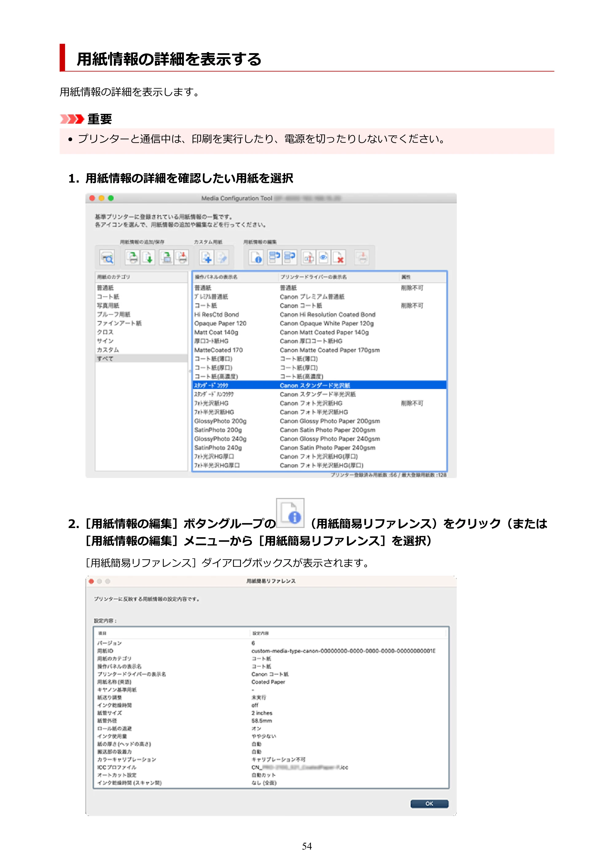
Task: Click the edit custom paper pencil icon
Action: (x=222, y=257)
